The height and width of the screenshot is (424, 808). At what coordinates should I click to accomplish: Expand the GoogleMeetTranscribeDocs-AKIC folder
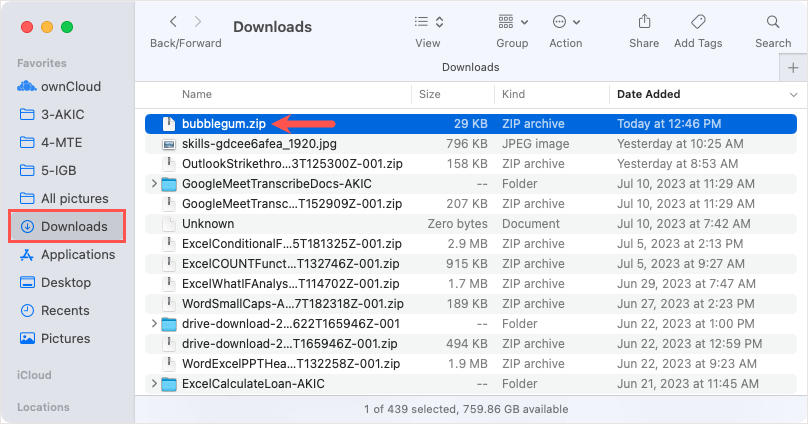[153, 184]
